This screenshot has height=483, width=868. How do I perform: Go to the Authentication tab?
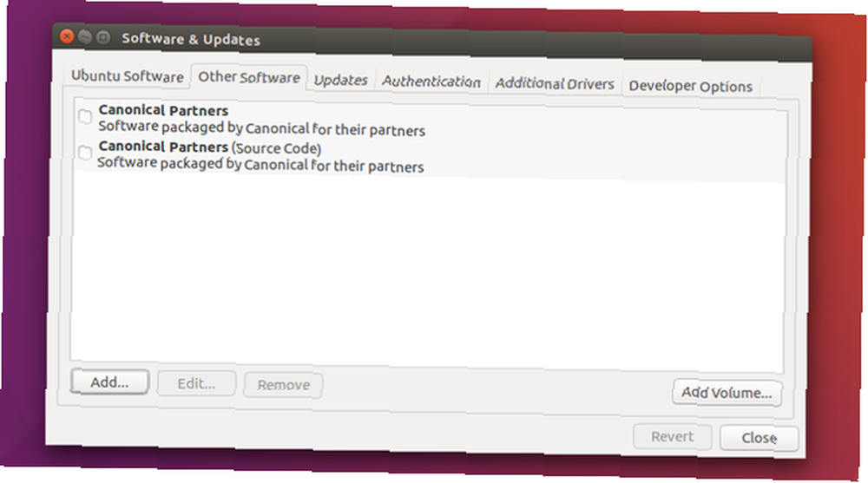431,82
